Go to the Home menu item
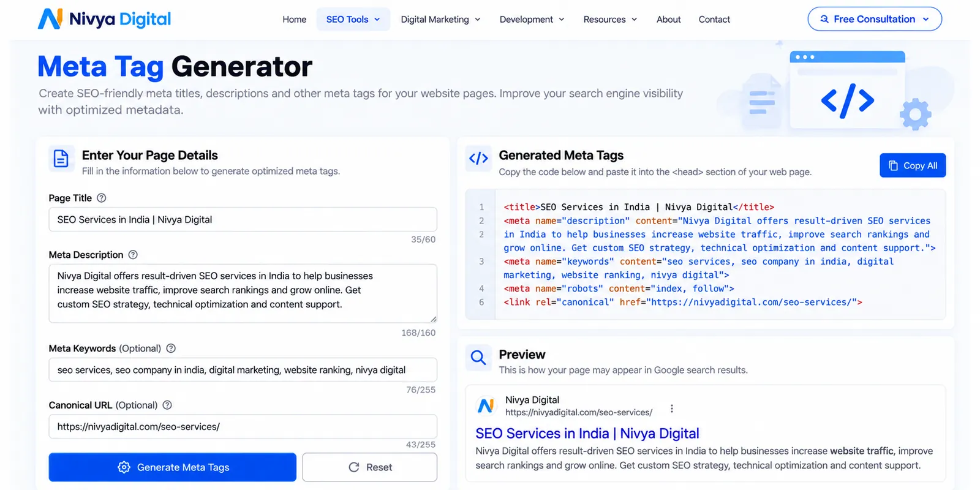 tap(295, 20)
